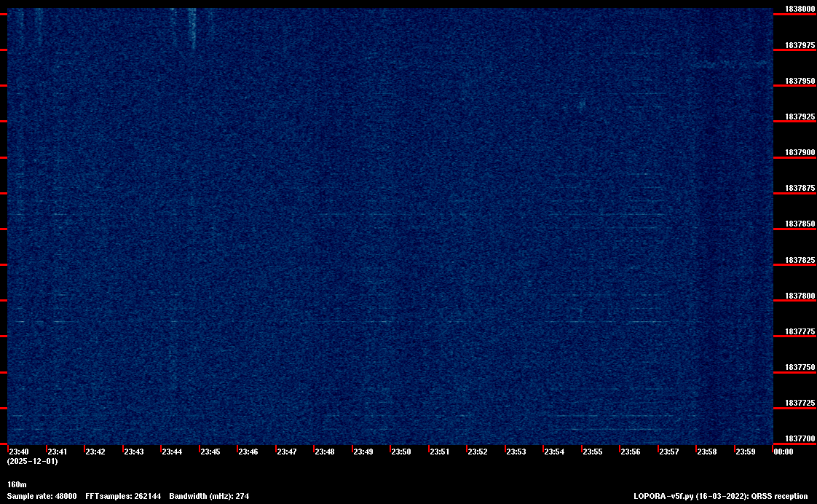Click the 23:54 time axis label
817x504 pixels.
[x=554, y=452]
